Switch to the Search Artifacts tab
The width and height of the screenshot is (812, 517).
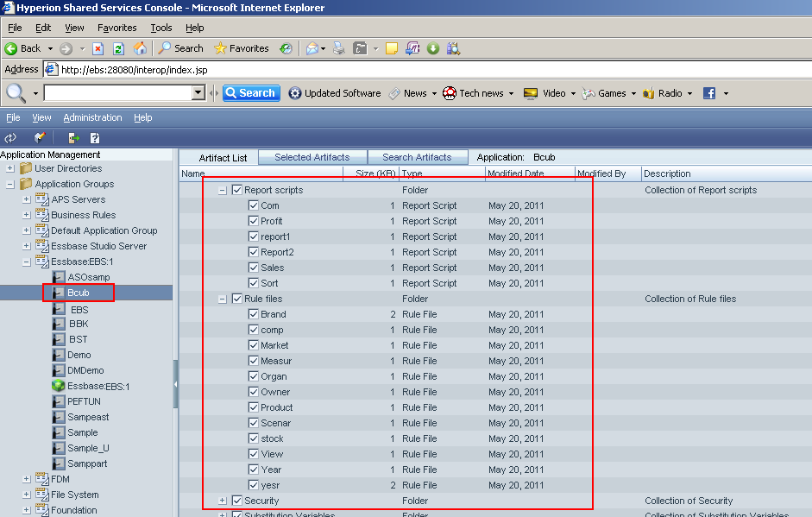click(x=418, y=157)
